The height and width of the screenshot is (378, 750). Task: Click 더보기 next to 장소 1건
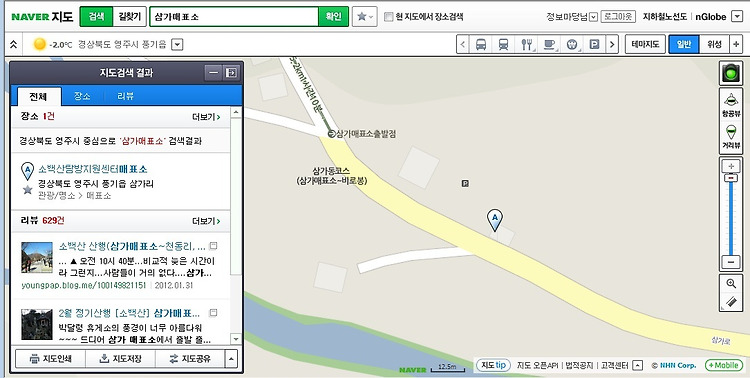[206, 117]
